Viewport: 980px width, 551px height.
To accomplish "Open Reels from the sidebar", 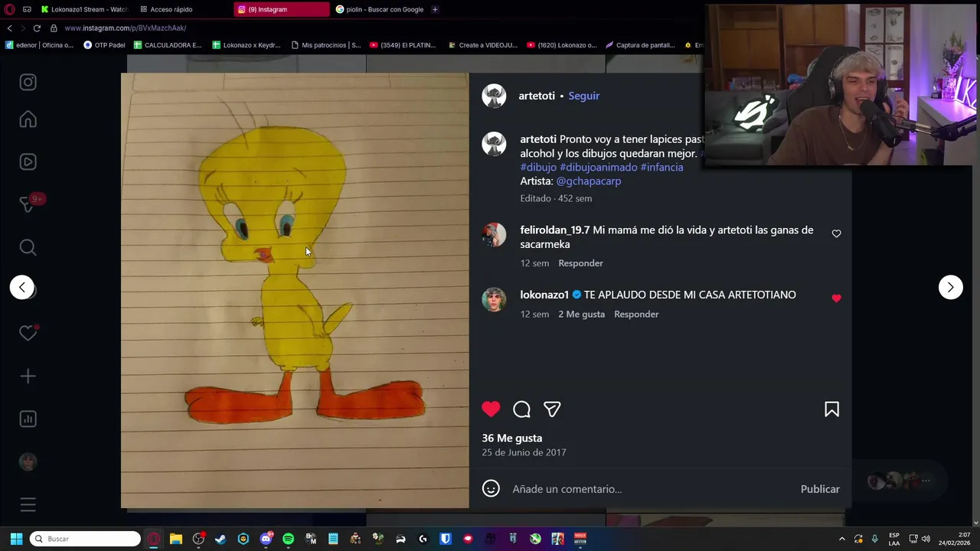I will click(28, 162).
